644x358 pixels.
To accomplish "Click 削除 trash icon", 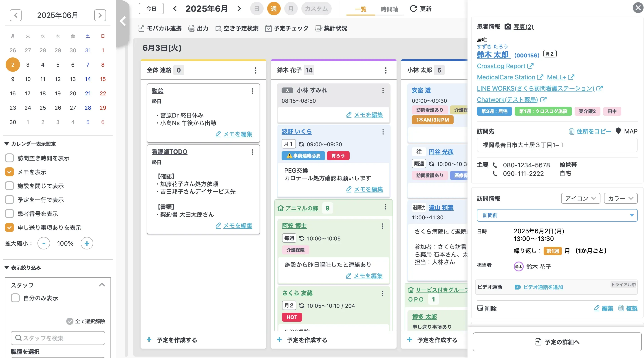I will coord(480,308).
